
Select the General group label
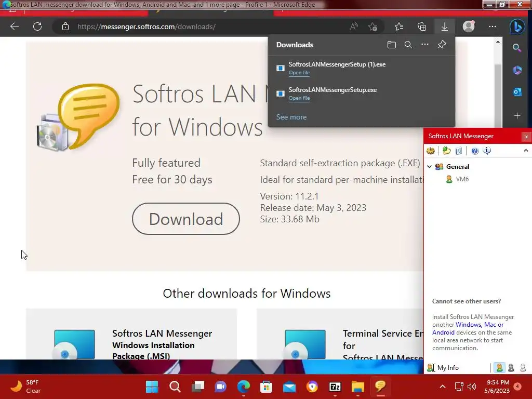457,167
